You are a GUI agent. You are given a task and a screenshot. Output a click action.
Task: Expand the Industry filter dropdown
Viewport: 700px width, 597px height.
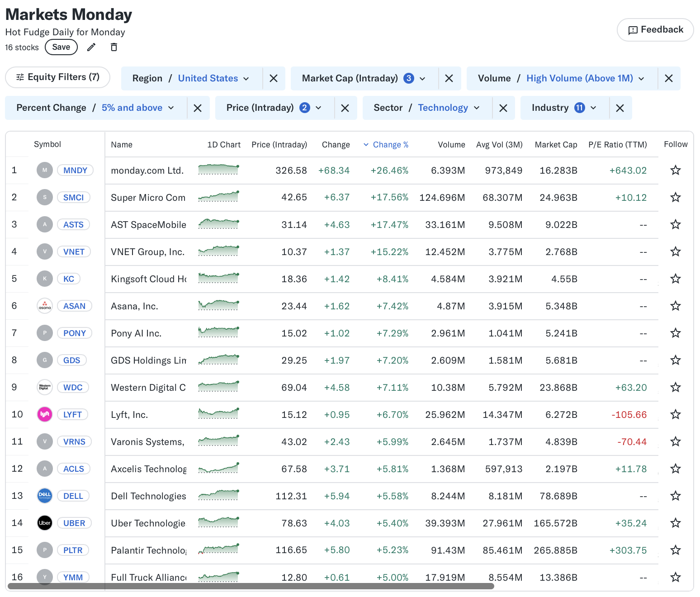tap(563, 108)
